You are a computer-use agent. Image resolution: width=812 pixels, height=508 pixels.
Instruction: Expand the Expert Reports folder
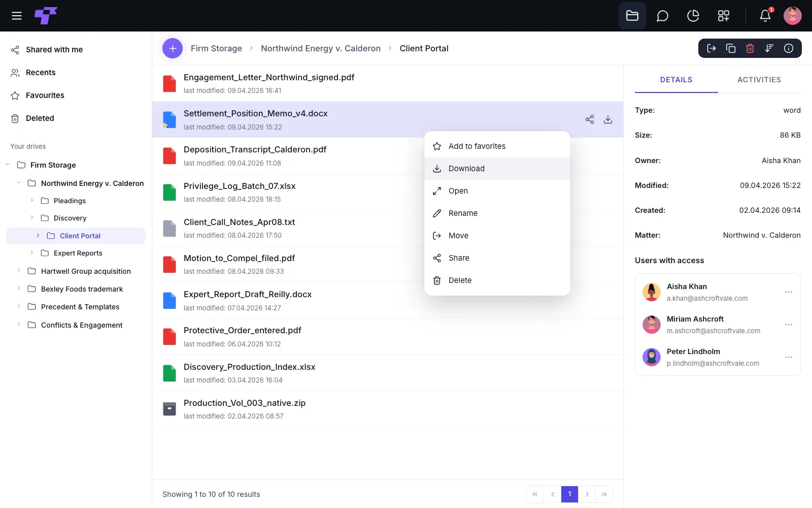click(32, 253)
